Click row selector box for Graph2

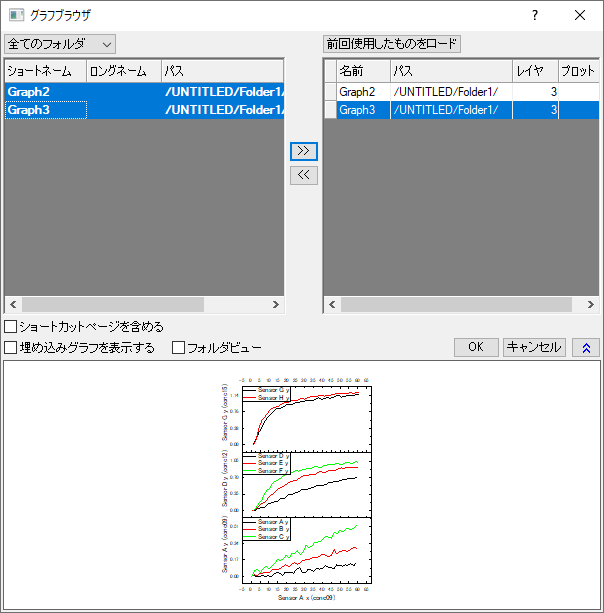(x=331, y=92)
